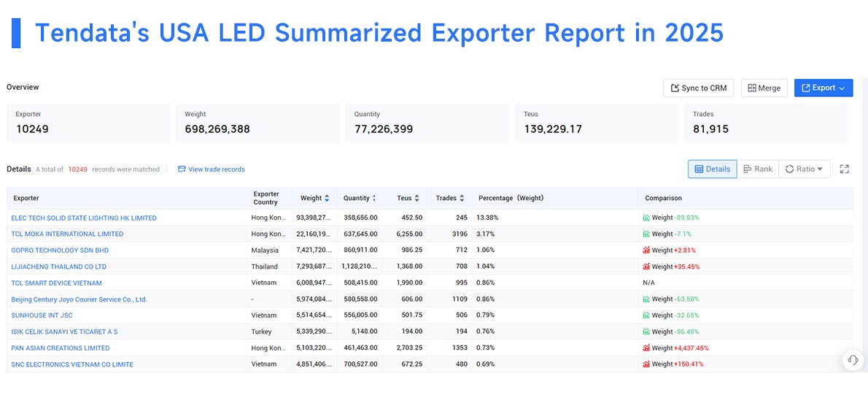
Task: Click teus value 6,255.00
Action: (409, 234)
